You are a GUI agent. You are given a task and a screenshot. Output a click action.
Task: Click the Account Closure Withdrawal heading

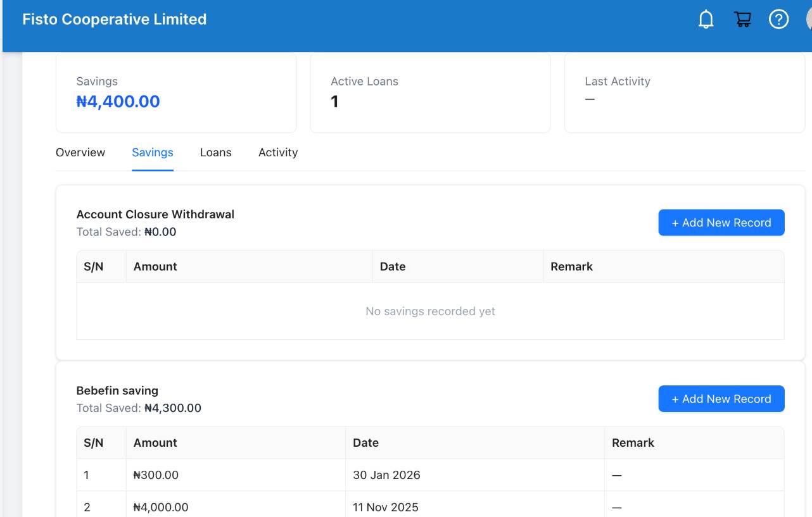coord(155,215)
